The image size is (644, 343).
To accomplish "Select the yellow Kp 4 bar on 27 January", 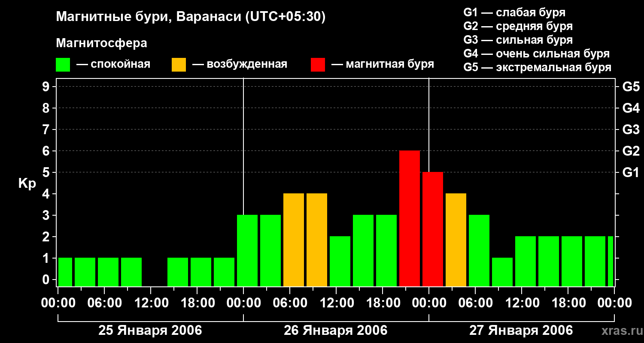I will 456,240.
